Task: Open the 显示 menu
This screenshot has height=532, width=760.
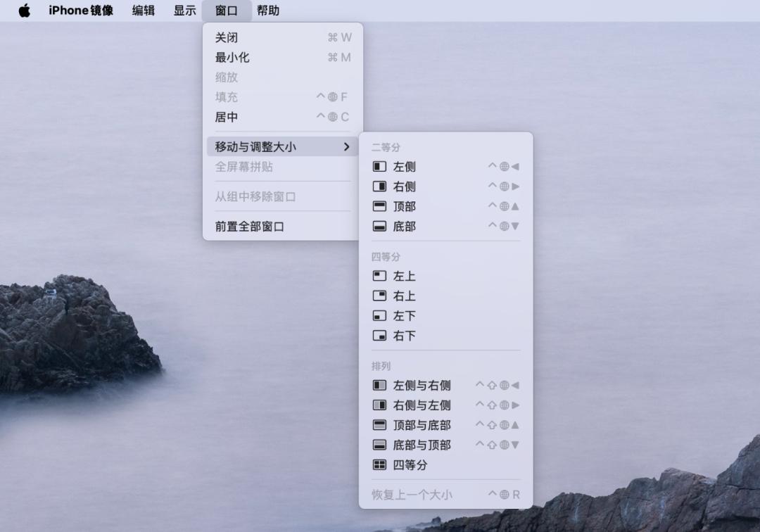Action: pos(184,11)
